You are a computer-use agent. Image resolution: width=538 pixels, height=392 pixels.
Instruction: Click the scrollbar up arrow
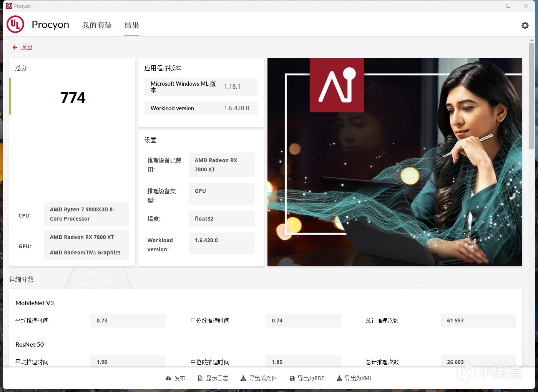pos(532,40)
